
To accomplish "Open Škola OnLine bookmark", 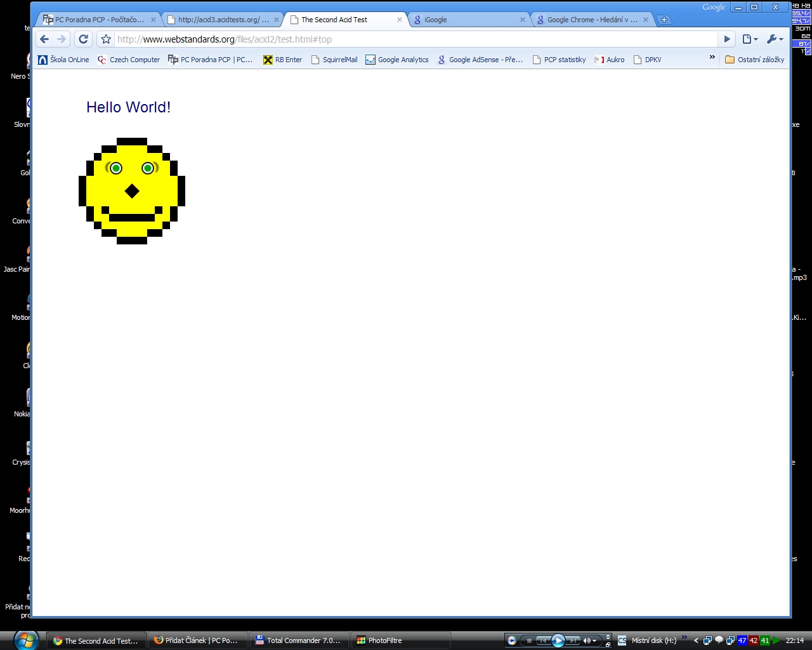I will click(x=63, y=60).
